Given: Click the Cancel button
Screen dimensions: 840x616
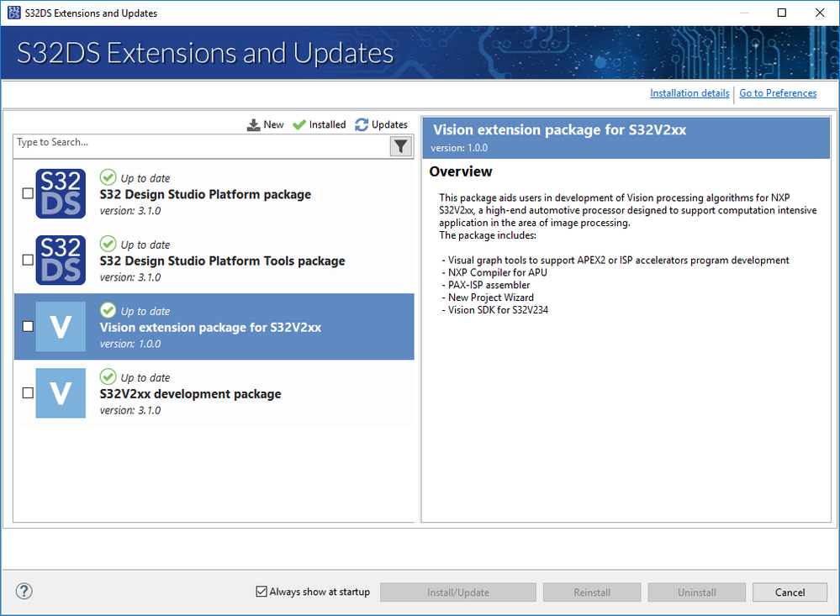Looking at the screenshot, I should 790,592.
